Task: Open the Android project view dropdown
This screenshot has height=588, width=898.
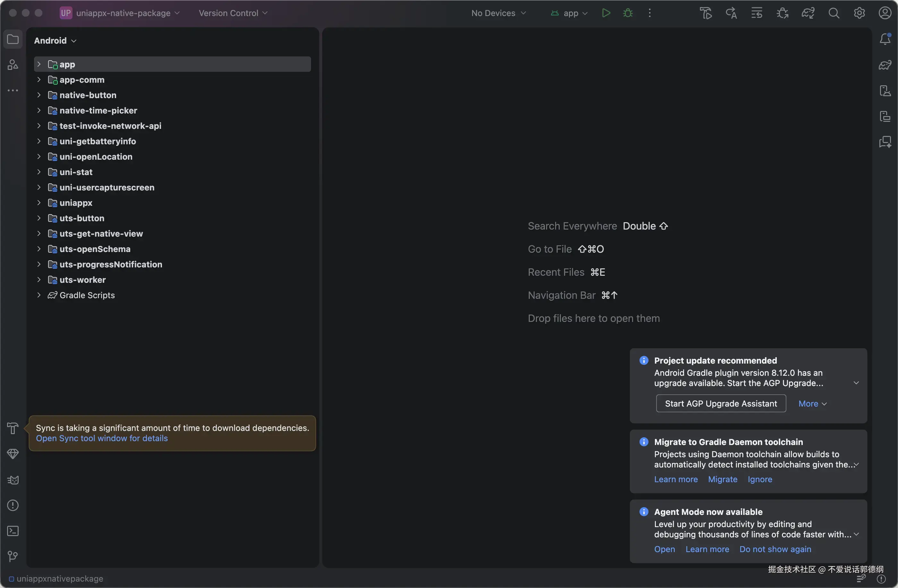Action: click(55, 41)
